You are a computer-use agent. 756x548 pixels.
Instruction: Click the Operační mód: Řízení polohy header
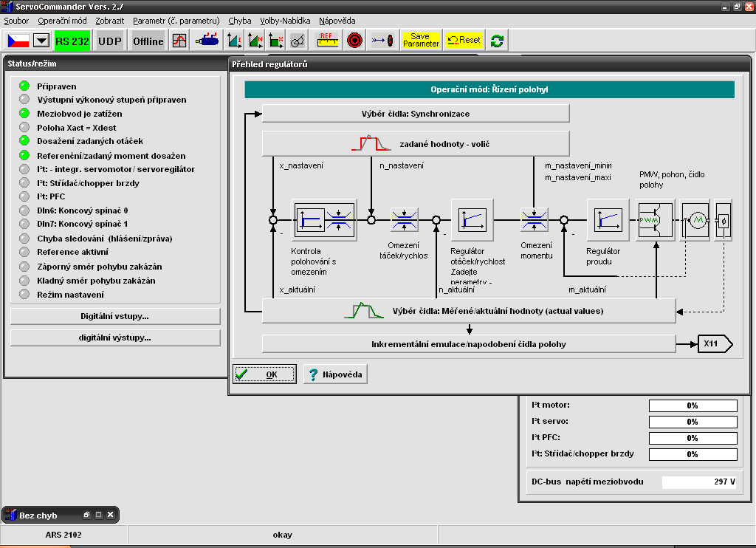tap(489, 89)
